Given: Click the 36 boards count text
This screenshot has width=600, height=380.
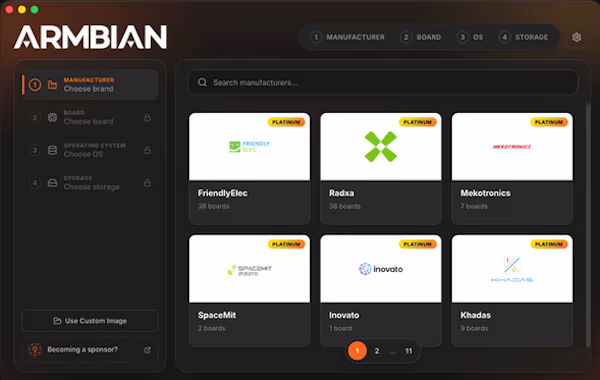Looking at the screenshot, I should [345, 206].
